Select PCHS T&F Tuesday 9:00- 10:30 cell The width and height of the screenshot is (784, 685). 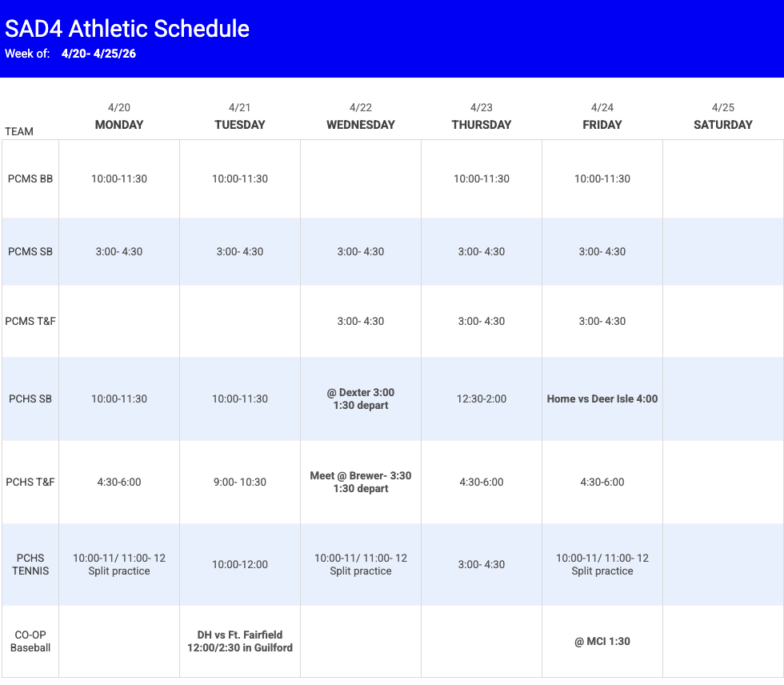240,482
